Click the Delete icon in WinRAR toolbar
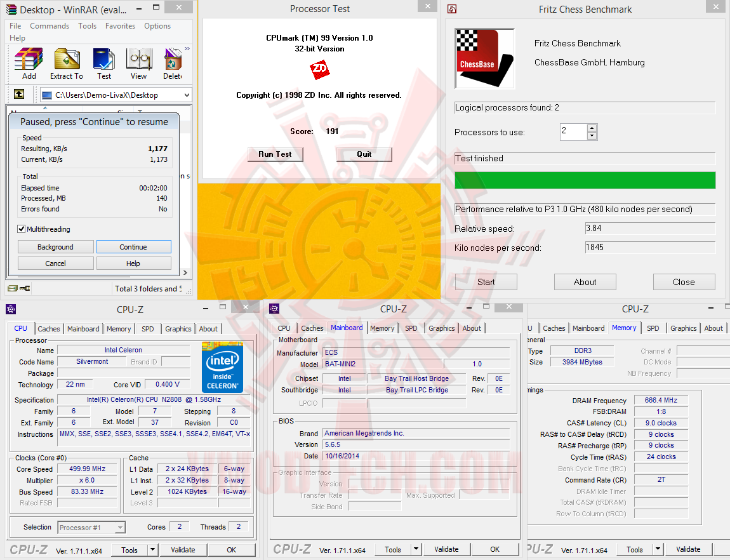Screen dimensions: 730x560 [x=173, y=63]
